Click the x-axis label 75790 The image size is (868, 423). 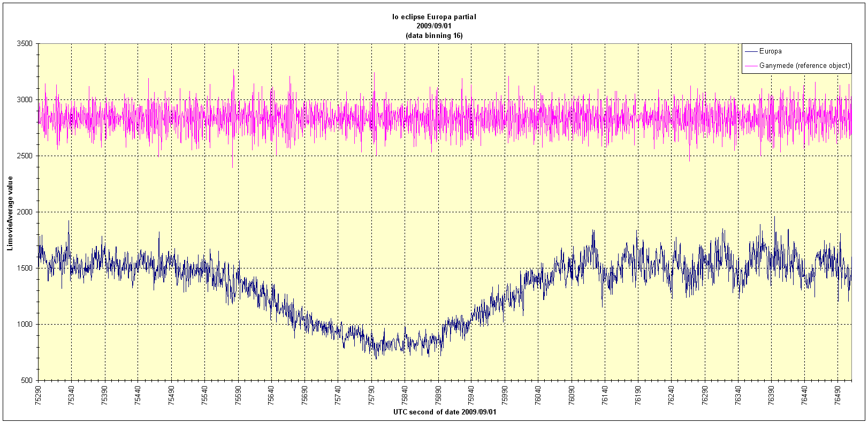point(371,395)
